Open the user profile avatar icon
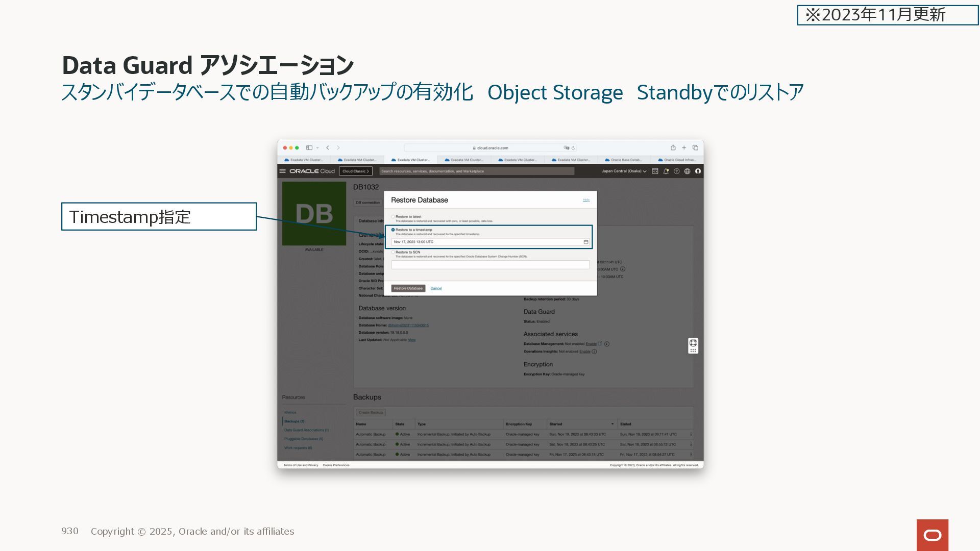This screenshot has height=551, width=980. click(698, 171)
